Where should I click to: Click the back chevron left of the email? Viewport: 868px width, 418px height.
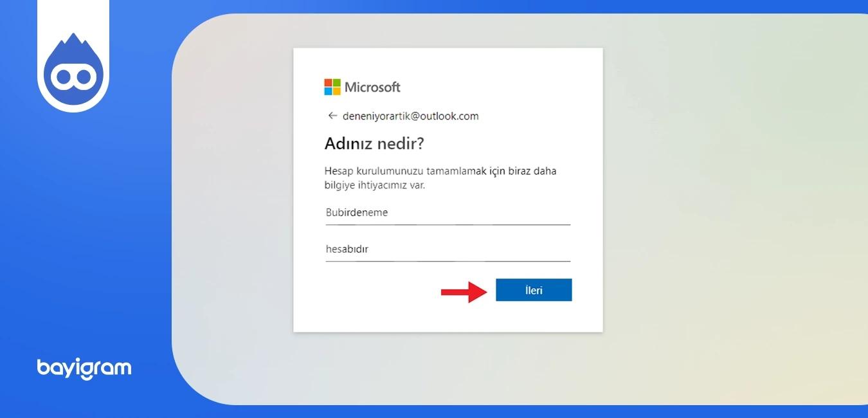coord(332,116)
